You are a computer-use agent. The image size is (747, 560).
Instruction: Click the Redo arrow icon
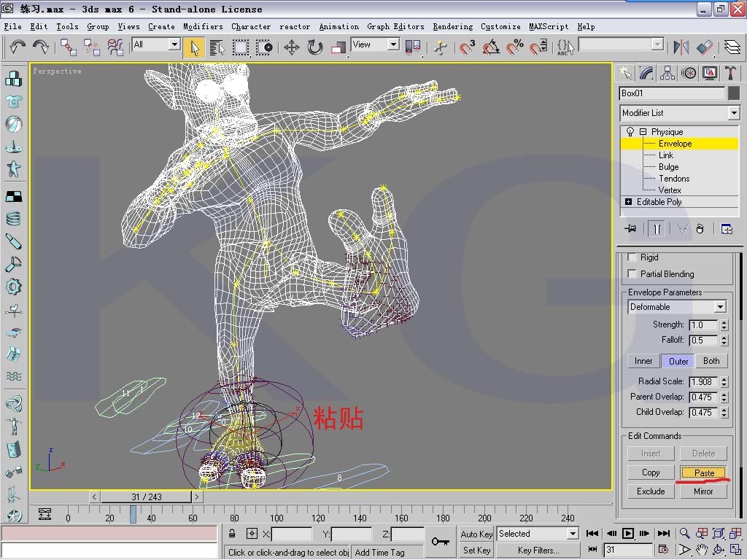click(41, 47)
